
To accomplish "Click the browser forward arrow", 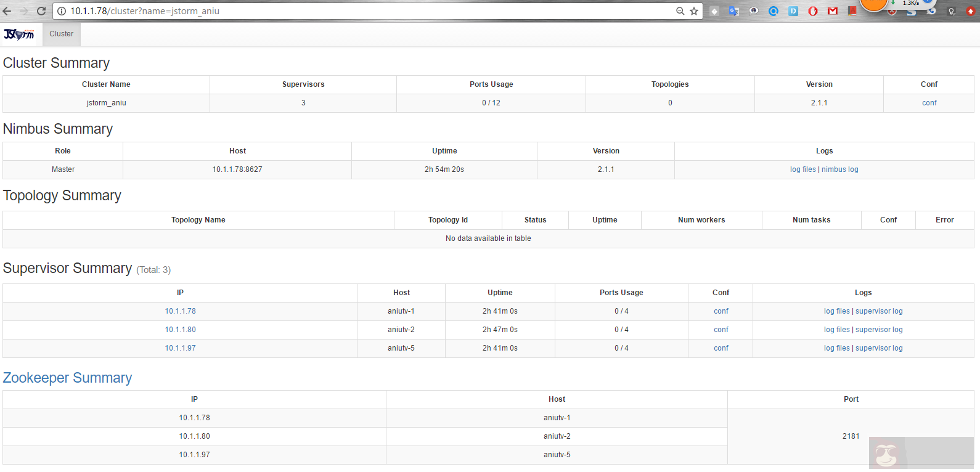I will pyautogui.click(x=24, y=11).
